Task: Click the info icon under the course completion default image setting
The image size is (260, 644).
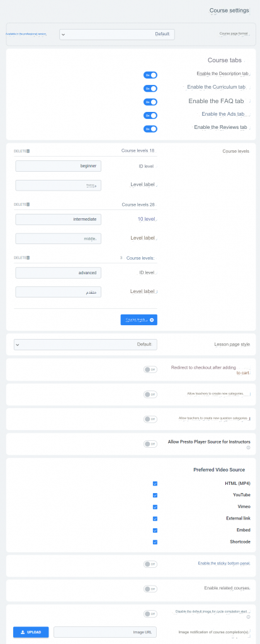Action: pyautogui.click(x=249, y=617)
